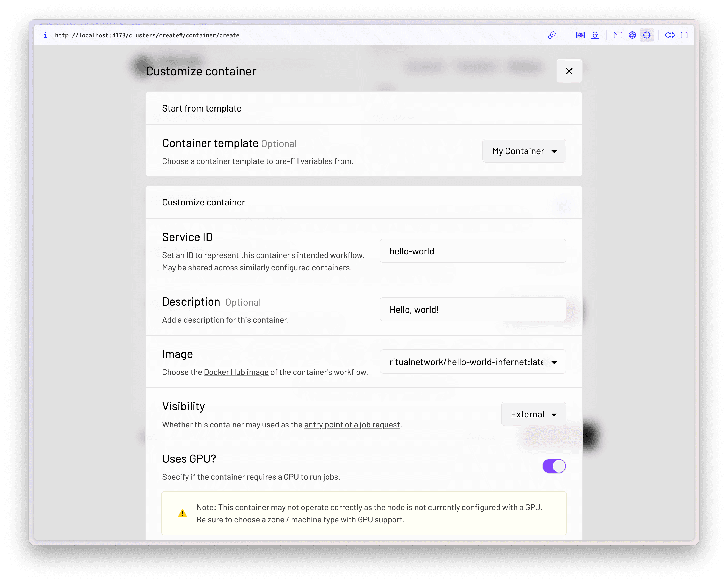Click the link icon in browser toolbar
Viewport: 728px width, 583px height.
[x=552, y=35]
